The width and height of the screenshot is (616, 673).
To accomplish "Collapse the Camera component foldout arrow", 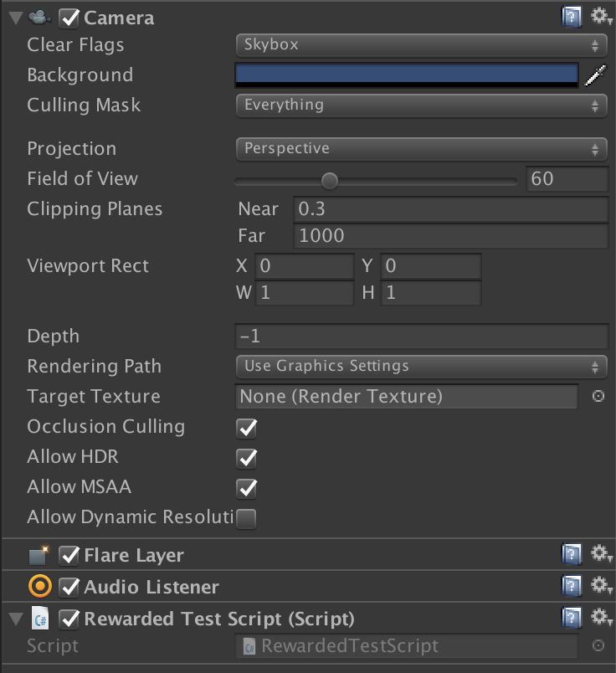I will pyautogui.click(x=14, y=18).
